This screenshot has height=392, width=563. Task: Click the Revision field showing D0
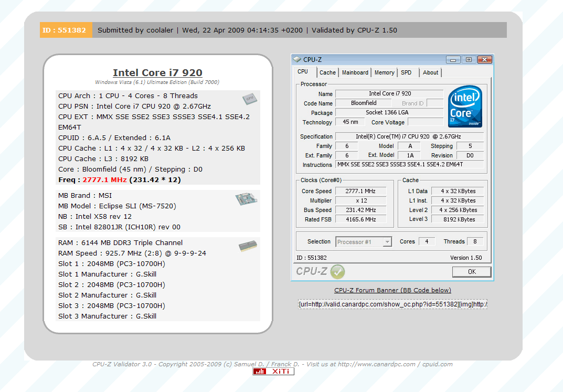click(470, 155)
